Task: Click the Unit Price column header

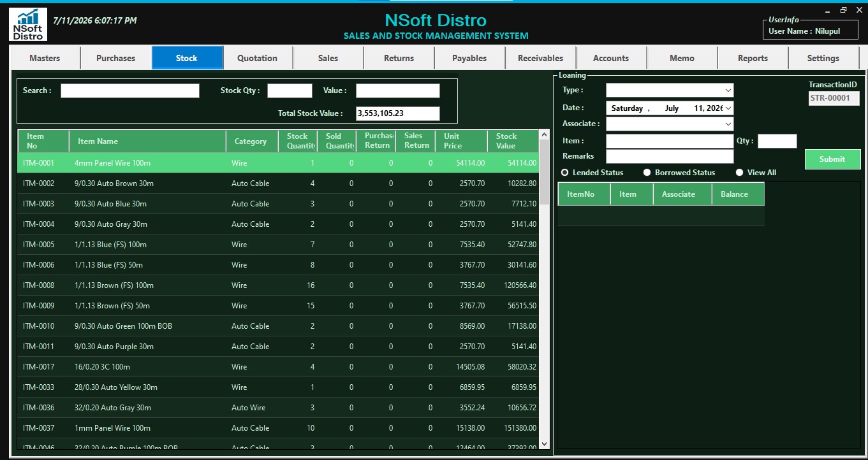Action: click(461, 141)
